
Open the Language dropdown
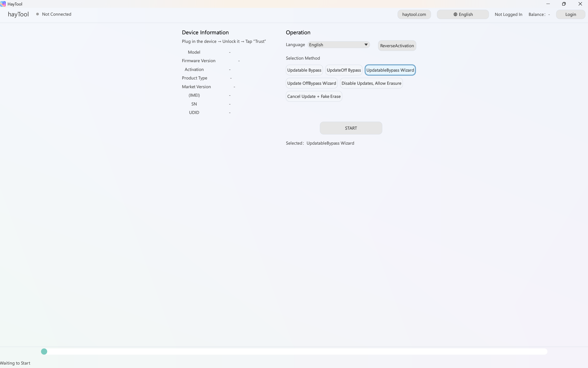[x=338, y=44]
